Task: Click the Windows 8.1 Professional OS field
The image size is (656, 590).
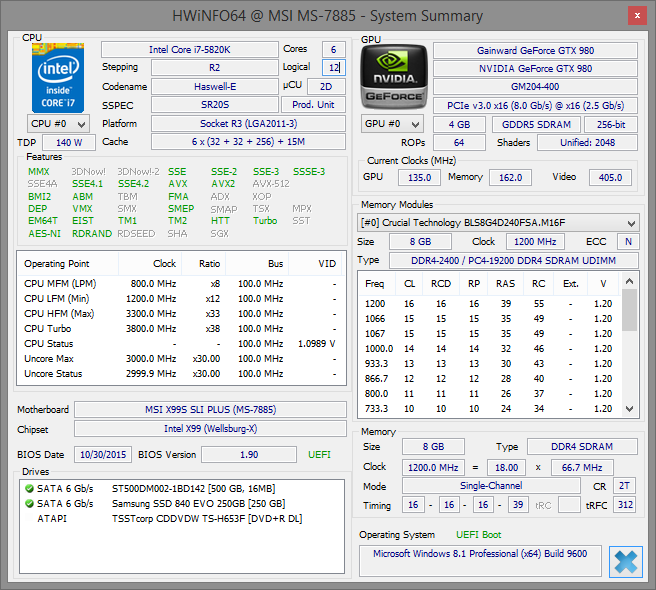Action: coord(480,561)
